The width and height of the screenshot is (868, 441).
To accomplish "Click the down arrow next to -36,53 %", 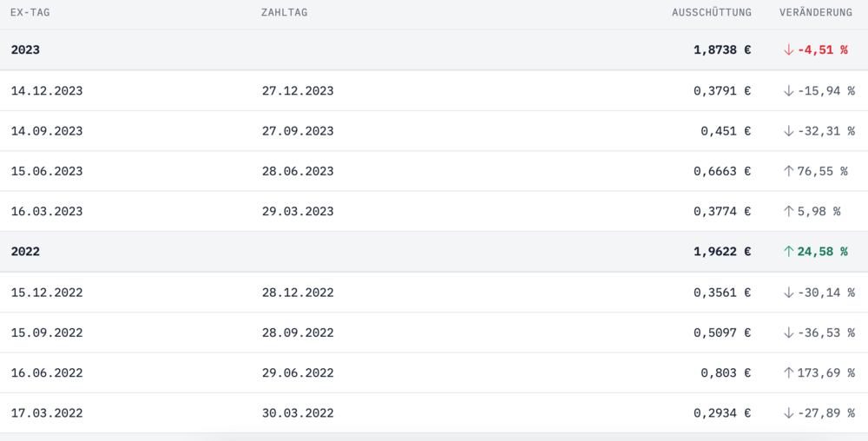I will [x=788, y=332].
